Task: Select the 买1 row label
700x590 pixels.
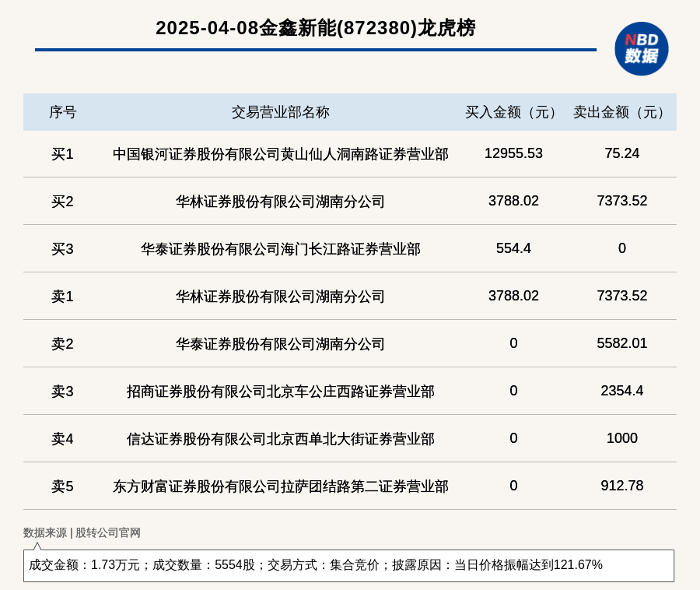Action: tap(62, 154)
